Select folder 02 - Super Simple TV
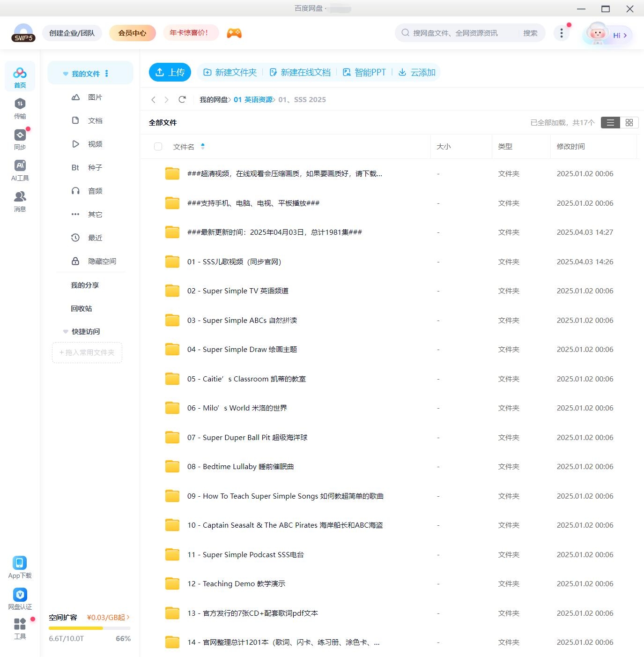This screenshot has height=657, width=644. 390,291
